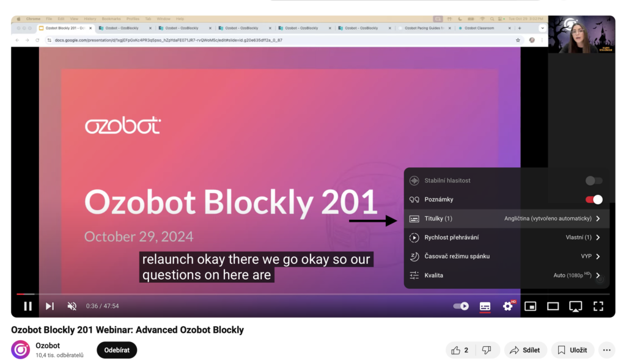Close settings menu via the gear icon
The width and height of the screenshot is (626, 364).
(508, 306)
